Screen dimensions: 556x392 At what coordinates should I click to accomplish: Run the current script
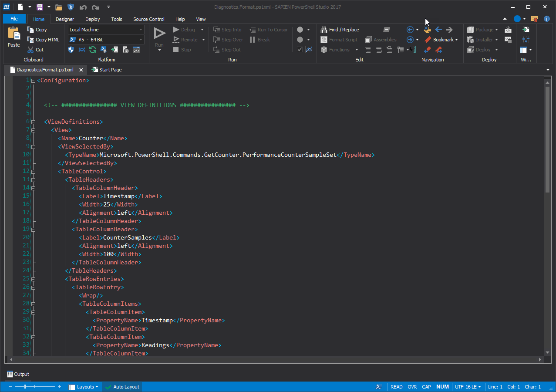pos(159,35)
